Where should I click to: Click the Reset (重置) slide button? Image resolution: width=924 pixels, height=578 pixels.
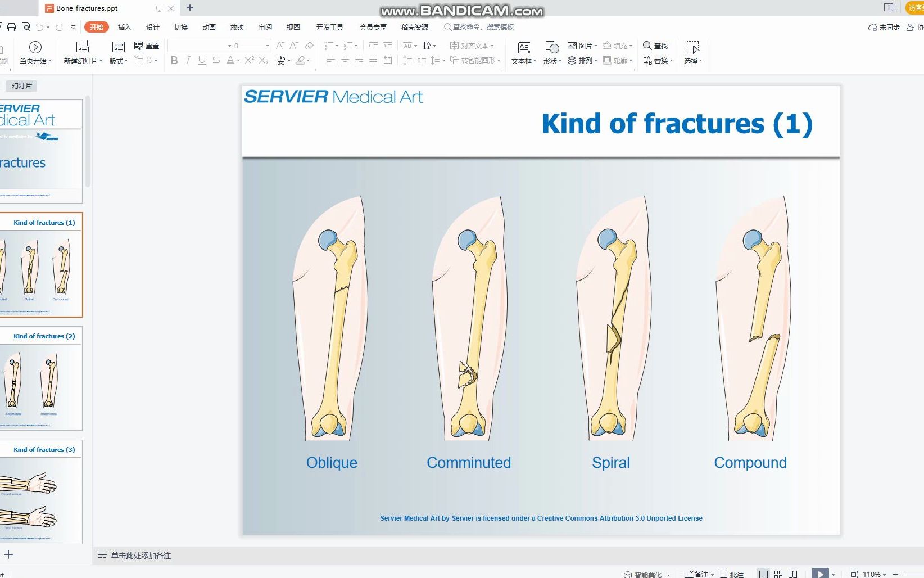coord(147,46)
